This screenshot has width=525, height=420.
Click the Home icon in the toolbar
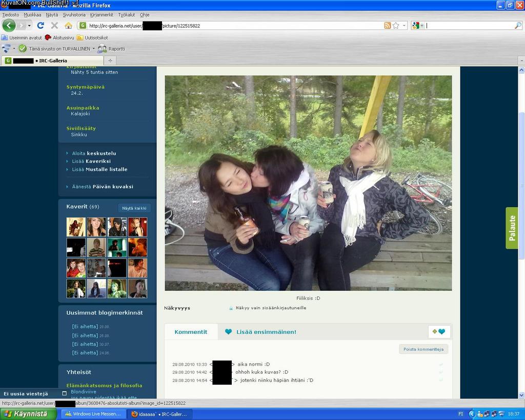[68, 25]
